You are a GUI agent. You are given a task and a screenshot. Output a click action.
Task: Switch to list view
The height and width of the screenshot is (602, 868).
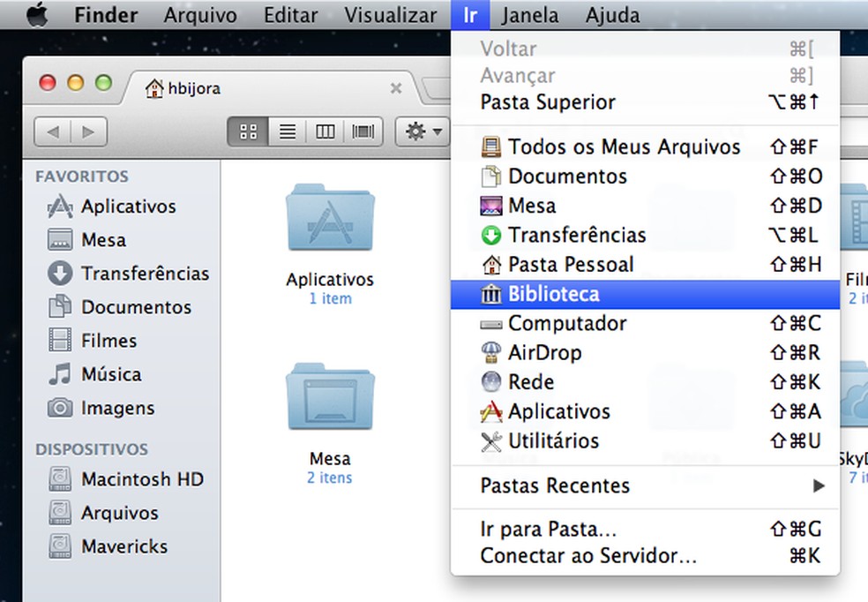pyautogui.click(x=288, y=132)
